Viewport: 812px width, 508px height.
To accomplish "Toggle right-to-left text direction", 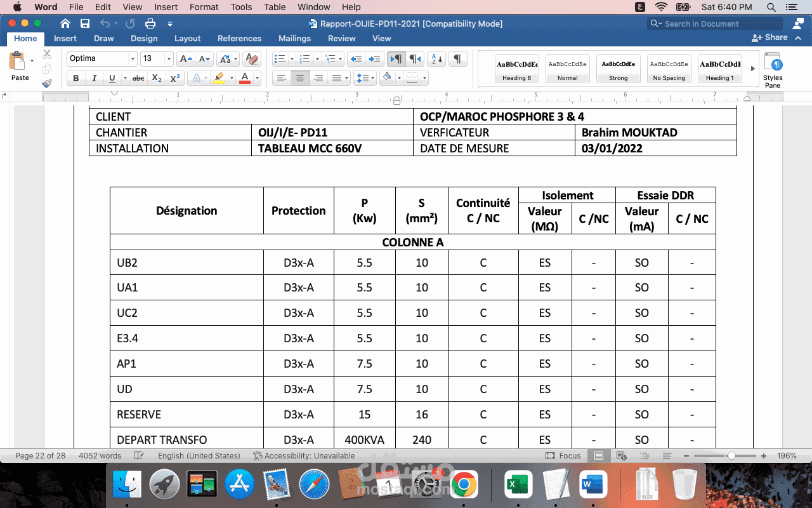I will 415,59.
